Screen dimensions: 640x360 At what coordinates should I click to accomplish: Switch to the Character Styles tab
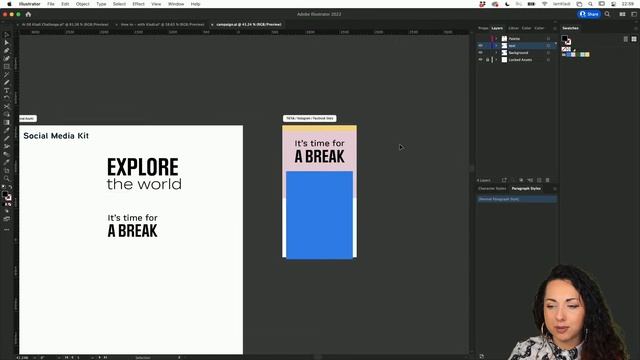point(492,189)
